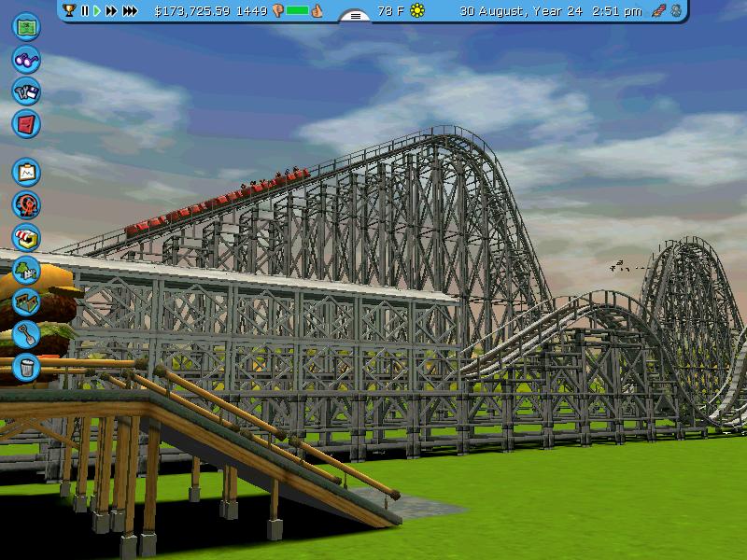The width and height of the screenshot is (747, 560).
Task: Collapse the top status bar tab
Action: 355,16
